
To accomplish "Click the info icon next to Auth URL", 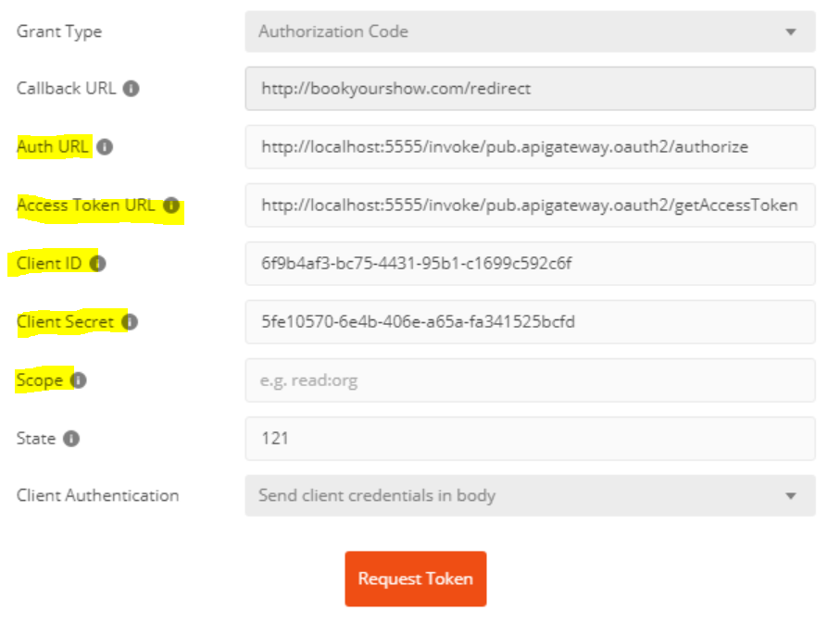I will (x=107, y=146).
